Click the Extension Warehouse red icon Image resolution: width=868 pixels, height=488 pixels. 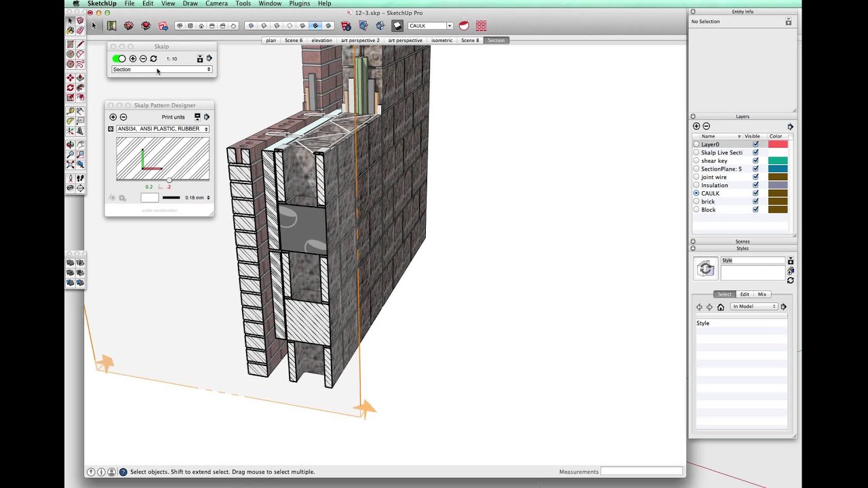[146, 26]
